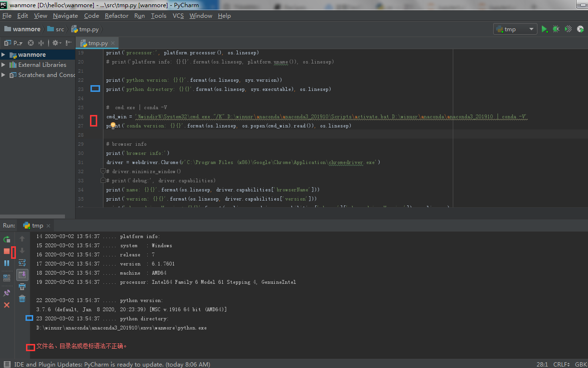
Task: Close the Run tool window with red X
Action: pyautogui.click(x=7, y=305)
